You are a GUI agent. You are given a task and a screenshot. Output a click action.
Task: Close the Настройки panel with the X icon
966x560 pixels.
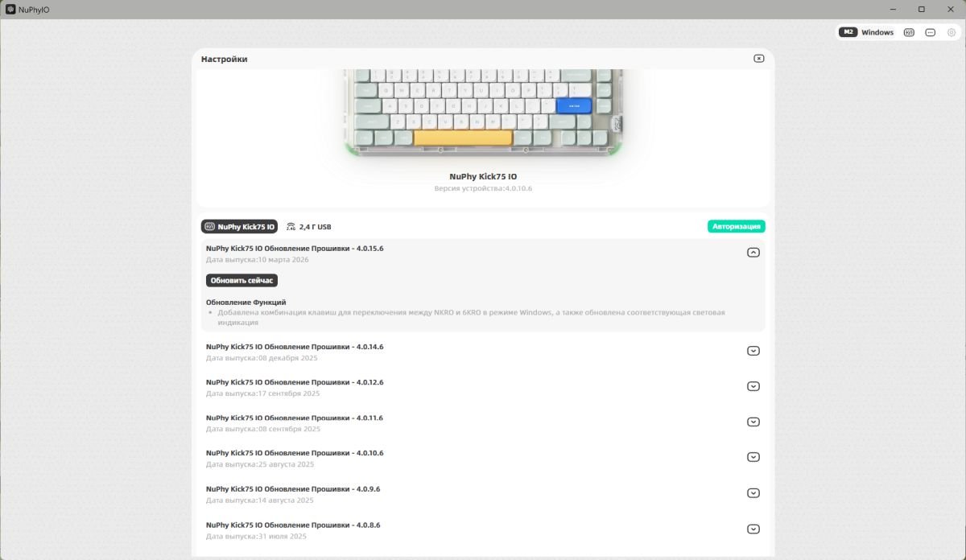(758, 59)
